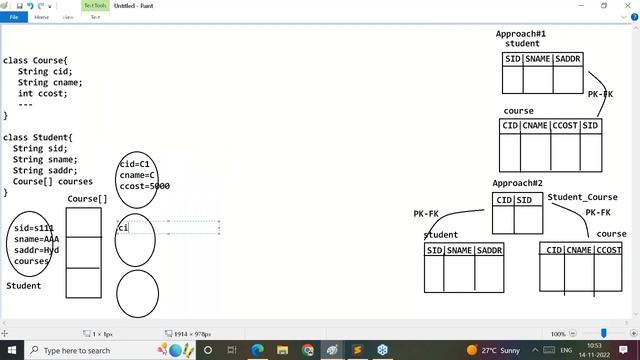The image size is (640, 360).
Task: Click the zoom out minus button
Action: 573,333
